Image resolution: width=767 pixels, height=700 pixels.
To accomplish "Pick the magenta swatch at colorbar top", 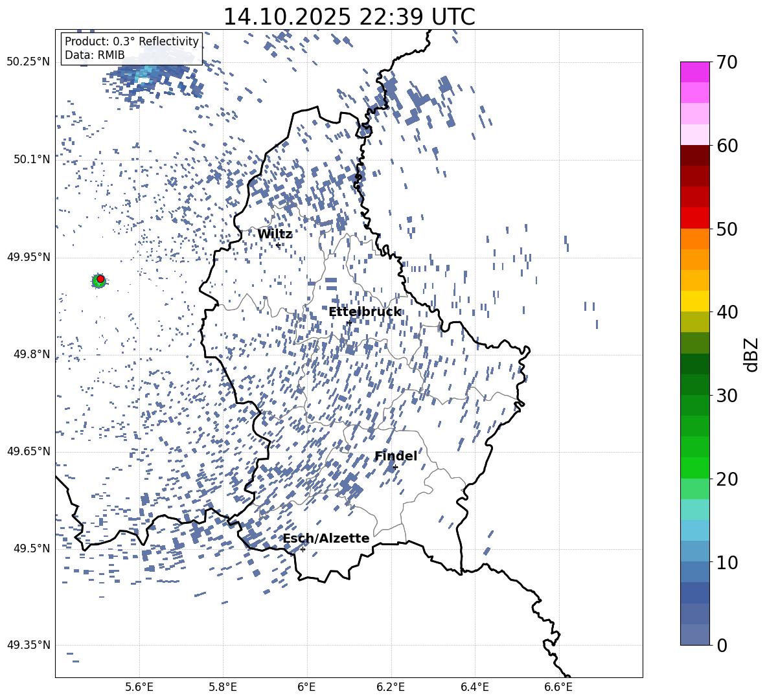I will pos(695,72).
